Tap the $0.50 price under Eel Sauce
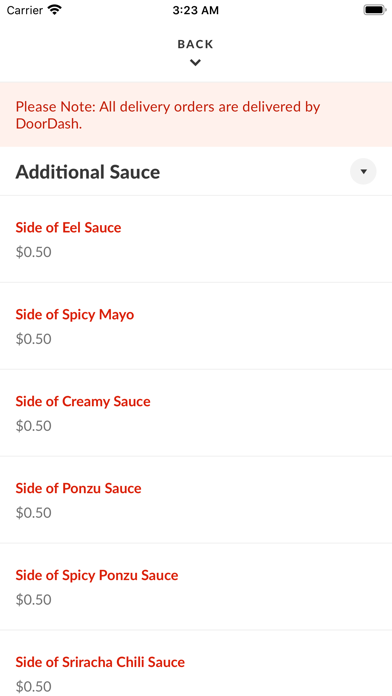 pyautogui.click(x=34, y=252)
